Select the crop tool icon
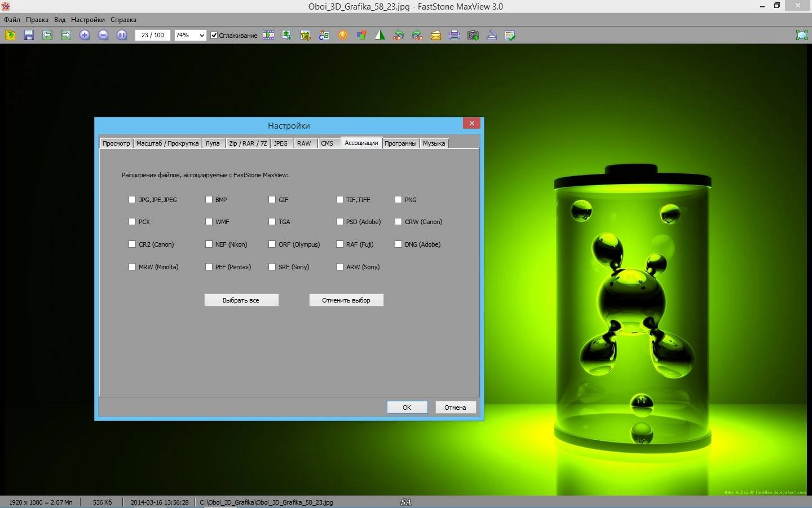Viewport: 812px width, 508px height. click(x=306, y=35)
